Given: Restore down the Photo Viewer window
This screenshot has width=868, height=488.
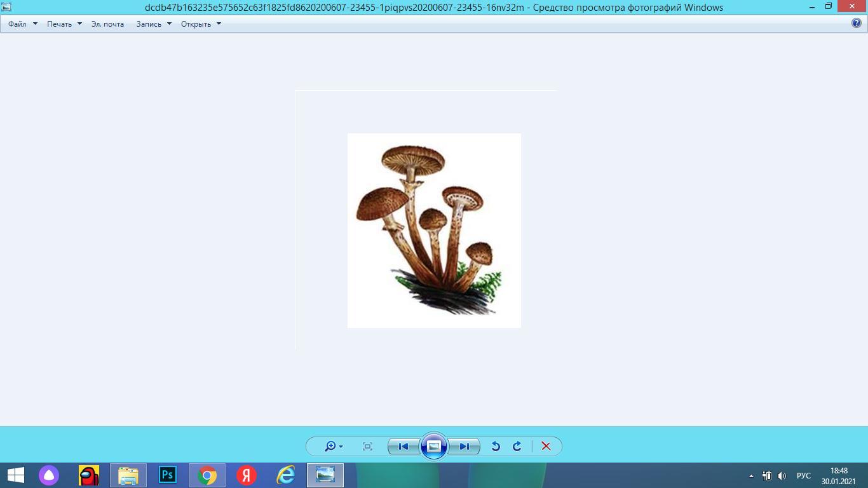Looking at the screenshot, I should click(829, 7).
